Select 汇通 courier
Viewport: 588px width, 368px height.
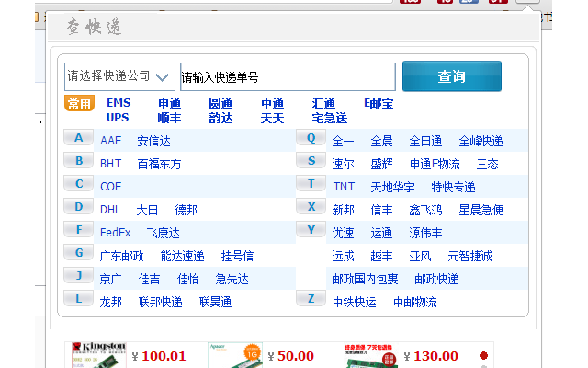pyautogui.click(x=323, y=103)
